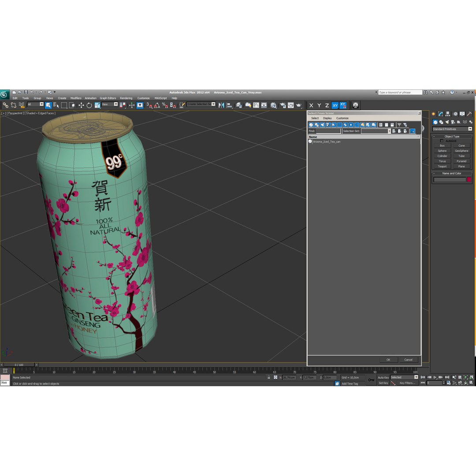Select the Move transform tool
This screenshot has width=476, height=476.
point(81,105)
